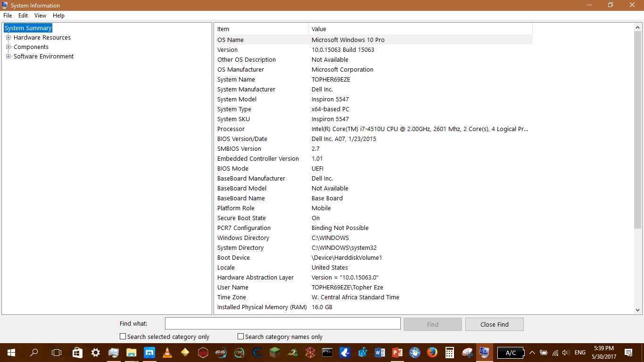Select 'Dell Inc. A07, 1/23/2015' BIOS value
The image size is (644, 362).
click(344, 139)
